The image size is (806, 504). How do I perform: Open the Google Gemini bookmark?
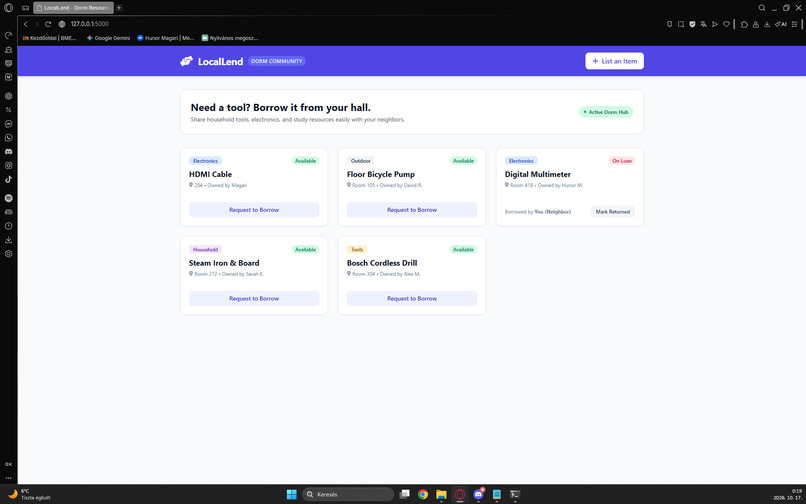[x=108, y=38]
